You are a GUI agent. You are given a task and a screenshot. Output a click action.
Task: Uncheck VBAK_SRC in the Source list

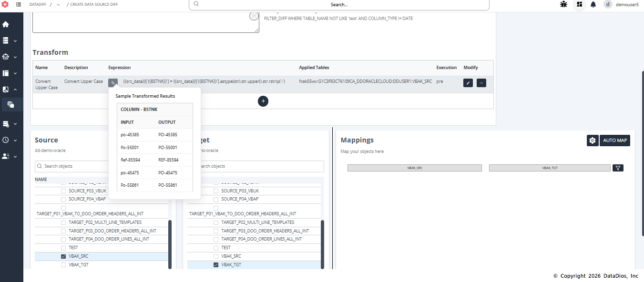[63, 256]
